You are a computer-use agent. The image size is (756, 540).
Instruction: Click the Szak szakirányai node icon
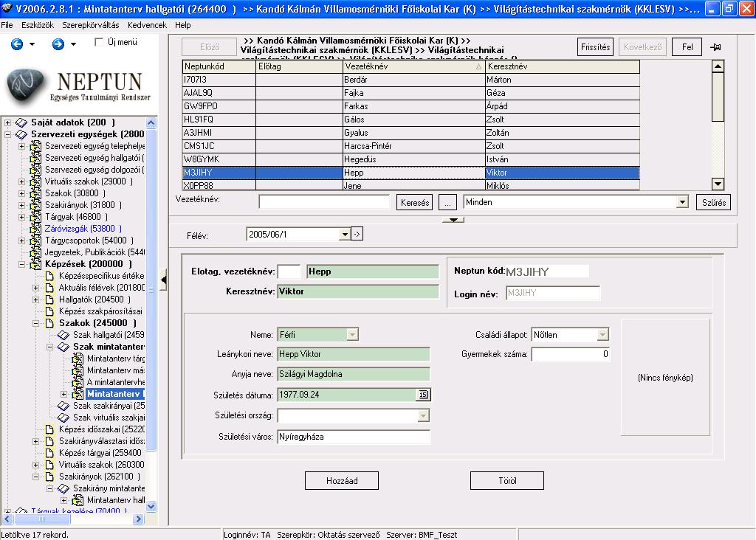pyautogui.click(x=63, y=406)
